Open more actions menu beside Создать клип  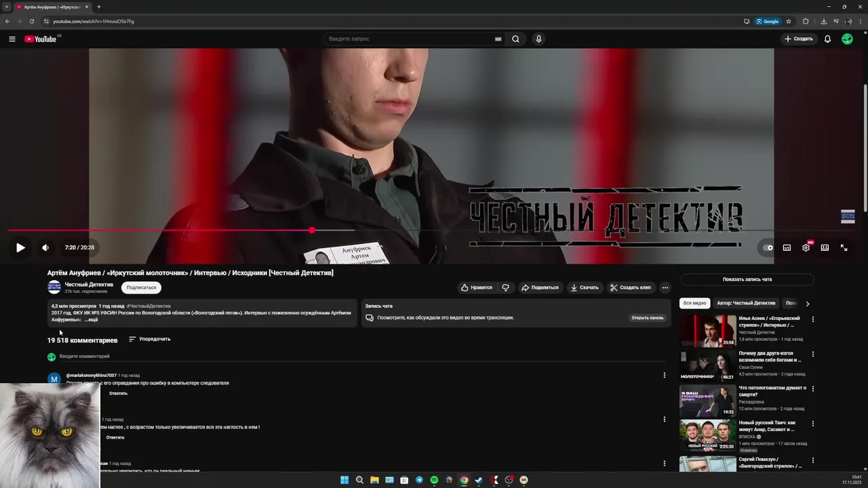[665, 287]
